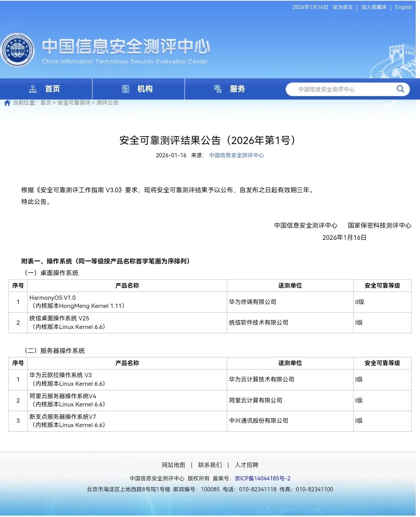The height and width of the screenshot is (517, 420).
Task: Click the date 2026年1月16日 in top bar
Action: pyautogui.click(x=310, y=7)
